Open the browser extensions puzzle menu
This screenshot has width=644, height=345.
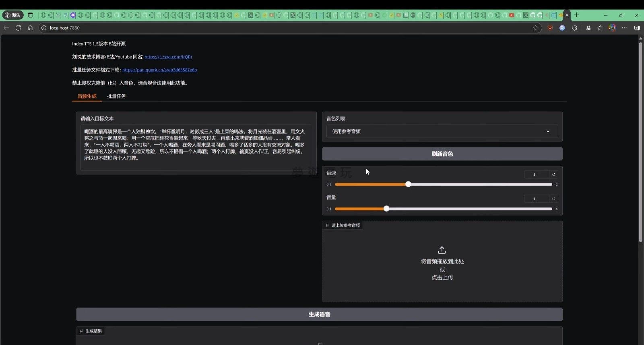(x=574, y=28)
